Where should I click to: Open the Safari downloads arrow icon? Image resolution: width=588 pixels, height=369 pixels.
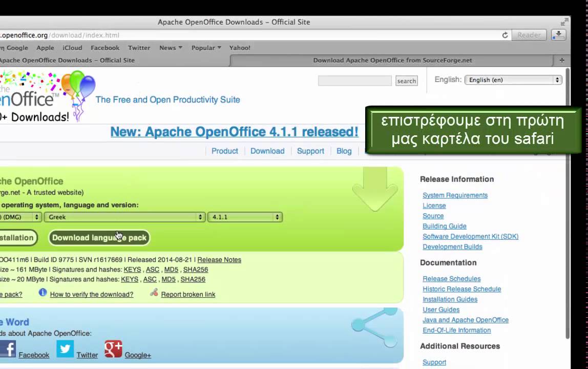558,35
